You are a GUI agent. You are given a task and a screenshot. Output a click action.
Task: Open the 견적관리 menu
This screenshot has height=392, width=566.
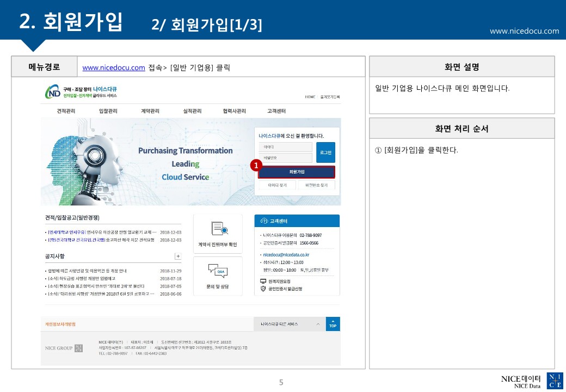[x=66, y=111]
